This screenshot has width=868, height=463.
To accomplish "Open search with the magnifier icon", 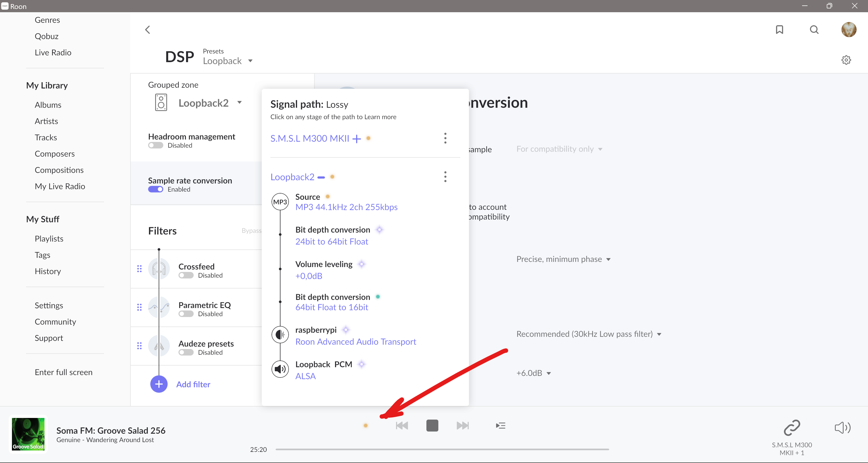I will (x=814, y=30).
